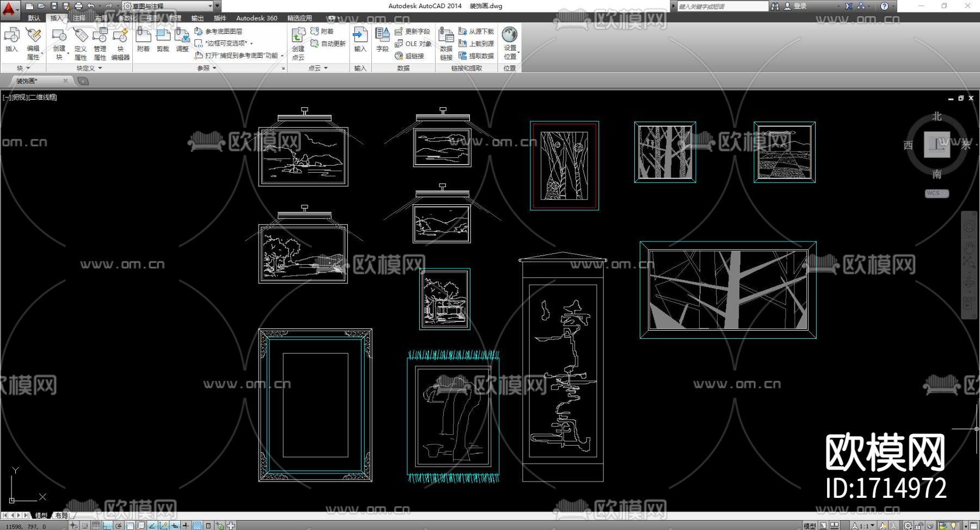980x530 pixels.
Task: Click the 更新字段 Update Fields button
Action: click(x=412, y=32)
